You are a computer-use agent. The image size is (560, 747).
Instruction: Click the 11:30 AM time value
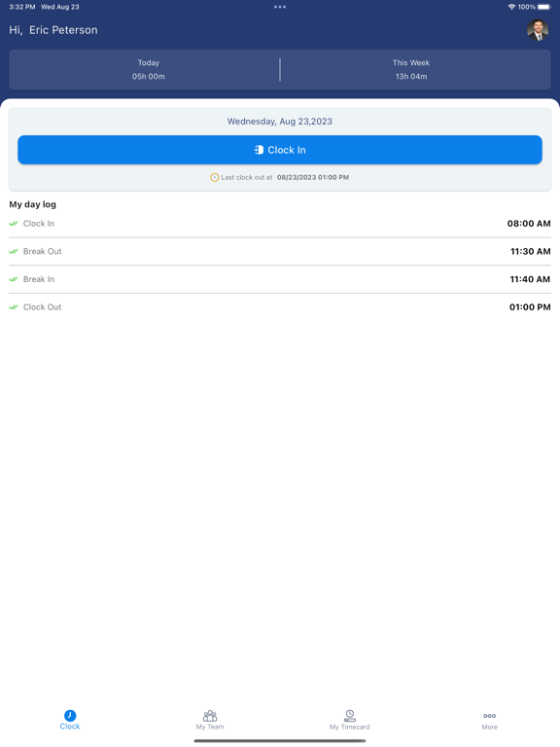point(531,252)
